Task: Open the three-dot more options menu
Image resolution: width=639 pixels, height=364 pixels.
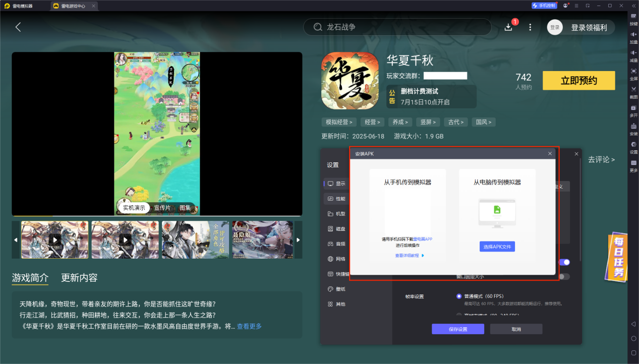Action: click(530, 27)
